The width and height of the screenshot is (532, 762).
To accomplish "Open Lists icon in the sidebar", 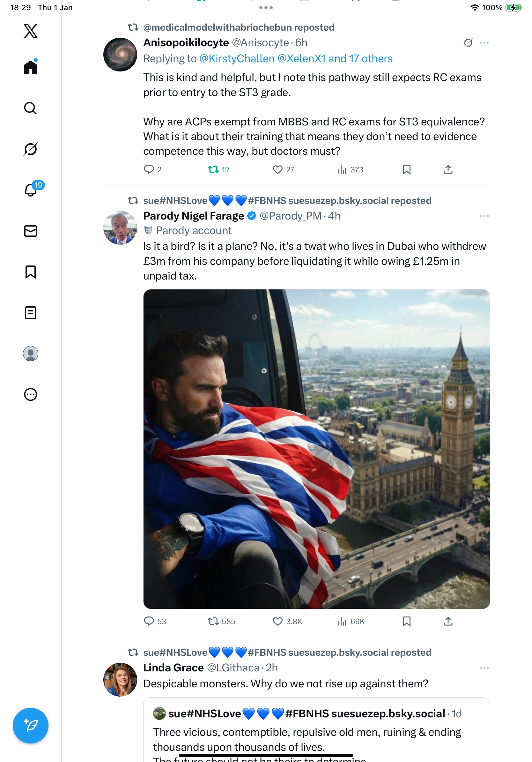I will point(31,313).
